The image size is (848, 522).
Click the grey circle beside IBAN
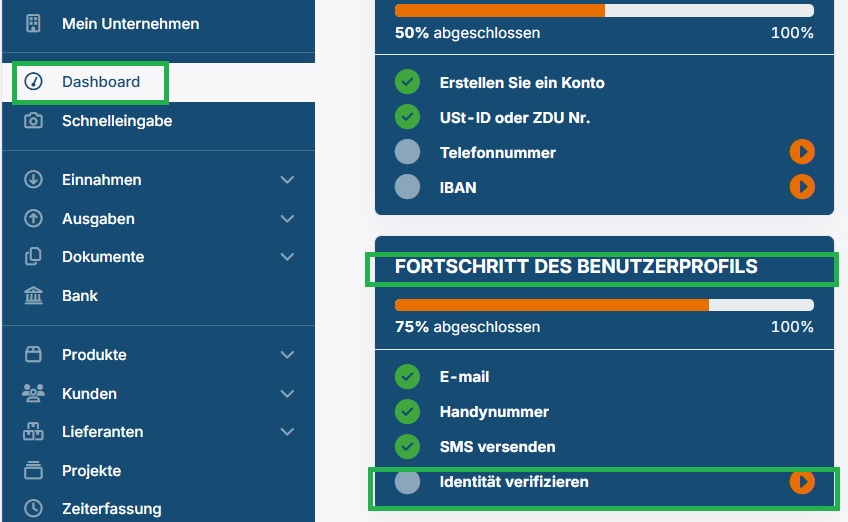coord(407,187)
